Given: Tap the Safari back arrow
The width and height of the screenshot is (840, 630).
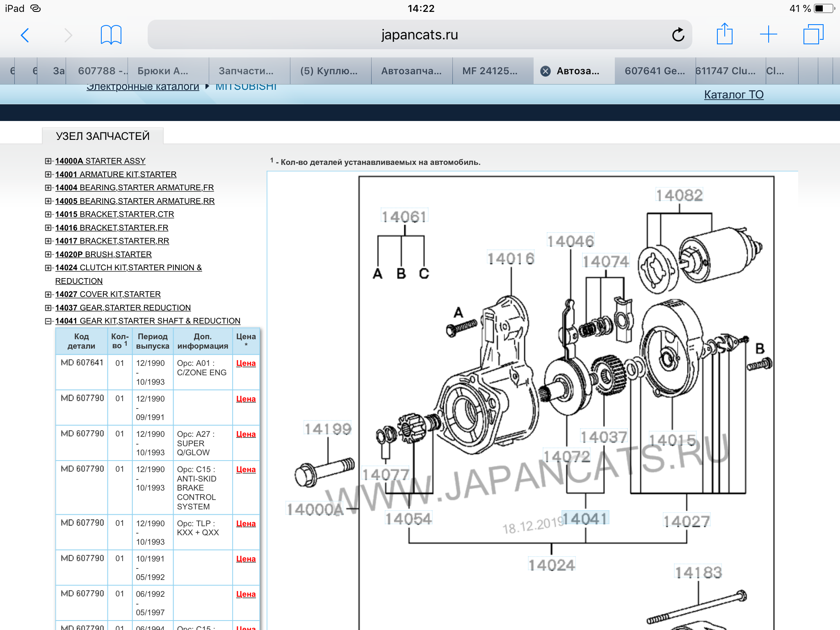Looking at the screenshot, I should pos(25,35).
